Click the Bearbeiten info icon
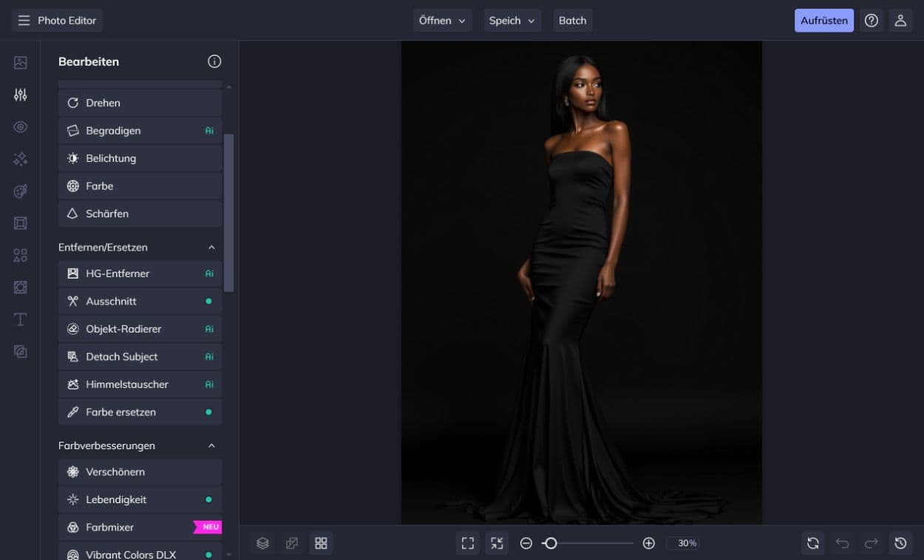 [x=214, y=61]
